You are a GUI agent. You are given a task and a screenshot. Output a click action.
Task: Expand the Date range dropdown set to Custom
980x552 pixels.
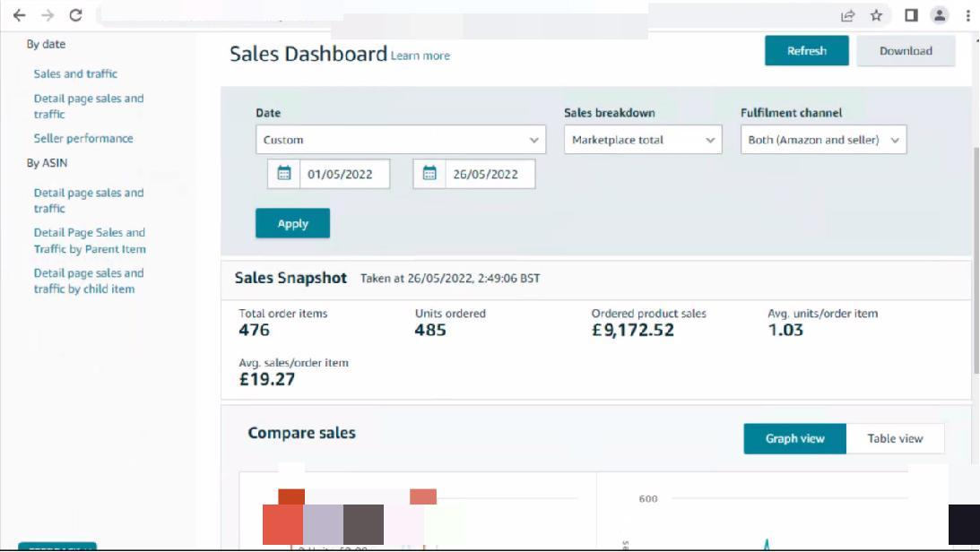[400, 140]
